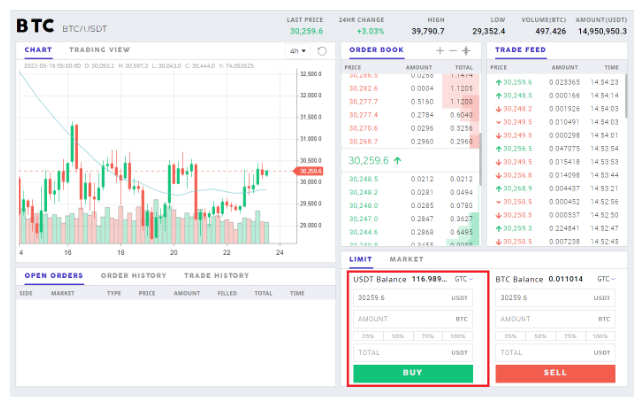642x403 pixels.
Task: Click ask price 30,282.6 in order book
Action: [363, 88]
